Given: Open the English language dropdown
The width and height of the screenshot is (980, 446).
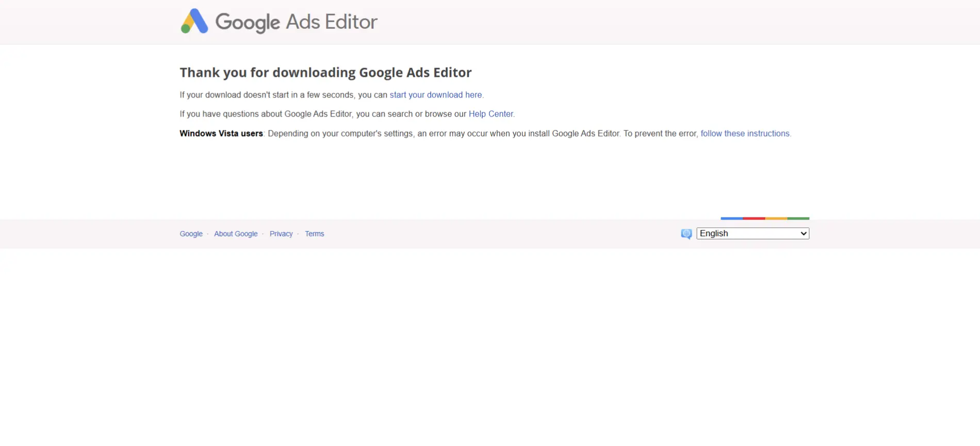Looking at the screenshot, I should point(753,234).
